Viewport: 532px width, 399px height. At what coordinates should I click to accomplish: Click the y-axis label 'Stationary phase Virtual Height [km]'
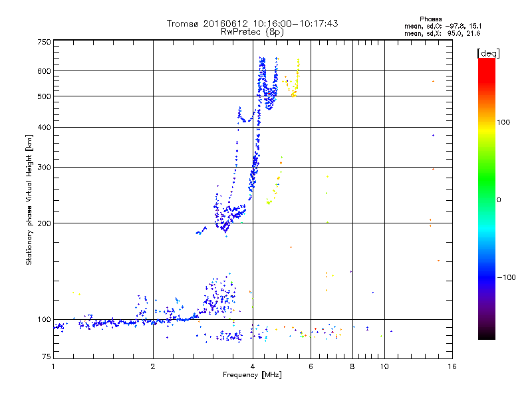(x=29, y=200)
